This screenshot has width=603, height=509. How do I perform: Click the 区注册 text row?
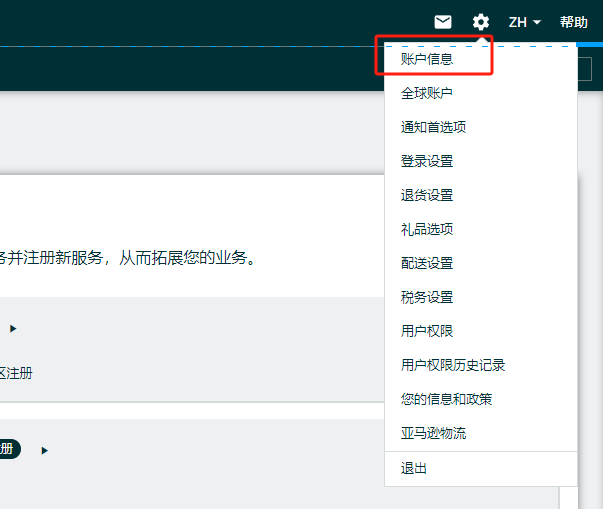coord(16,373)
